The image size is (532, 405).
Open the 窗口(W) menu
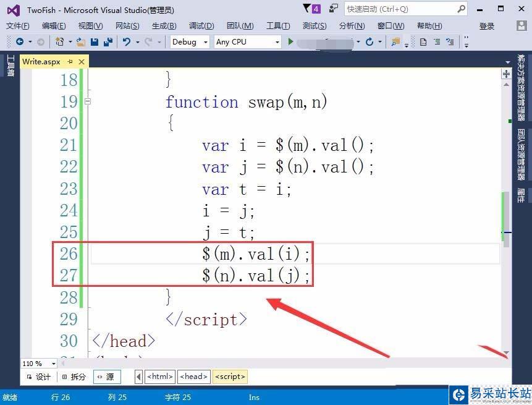391,26
